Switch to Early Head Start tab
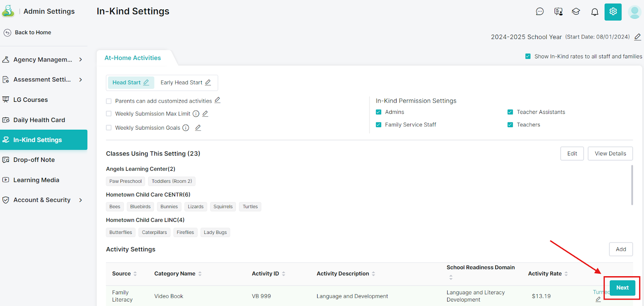Screen dimensions: 644x306 coord(181,83)
